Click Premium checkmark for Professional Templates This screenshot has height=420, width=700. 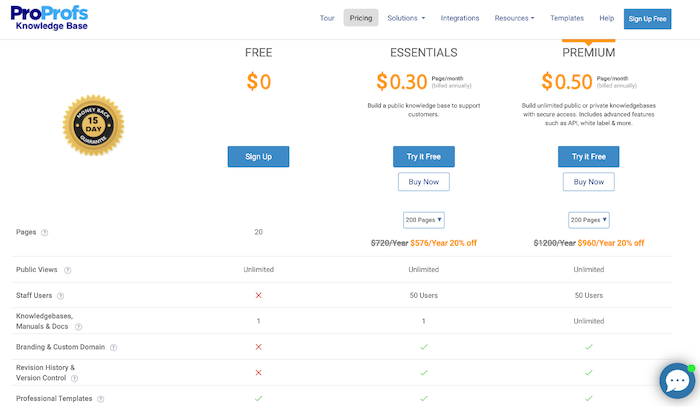pos(589,398)
